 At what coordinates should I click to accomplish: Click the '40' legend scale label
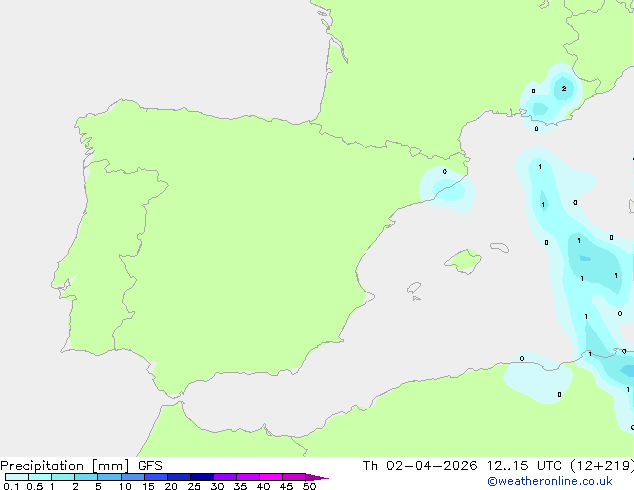point(263,486)
